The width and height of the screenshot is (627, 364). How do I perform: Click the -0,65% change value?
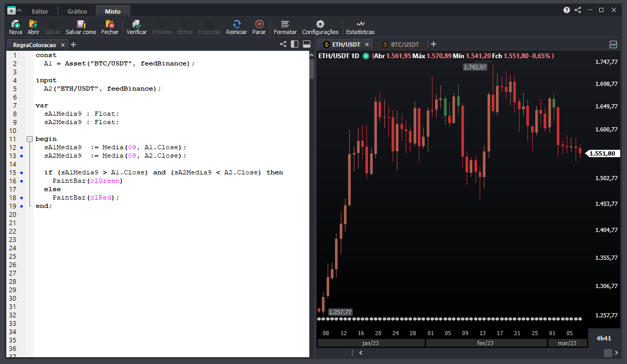pyautogui.click(x=540, y=56)
